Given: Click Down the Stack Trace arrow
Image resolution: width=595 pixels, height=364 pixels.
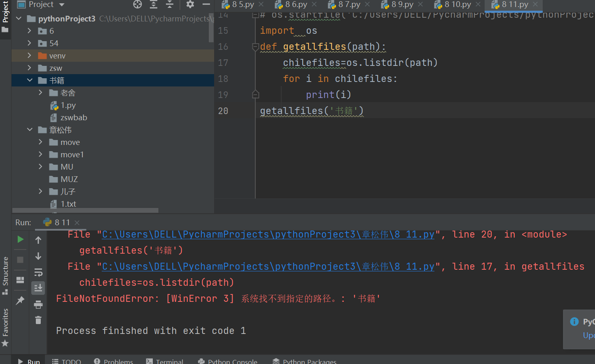Looking at the screenshot, I should pyautogui.click(x=38, y=256).
